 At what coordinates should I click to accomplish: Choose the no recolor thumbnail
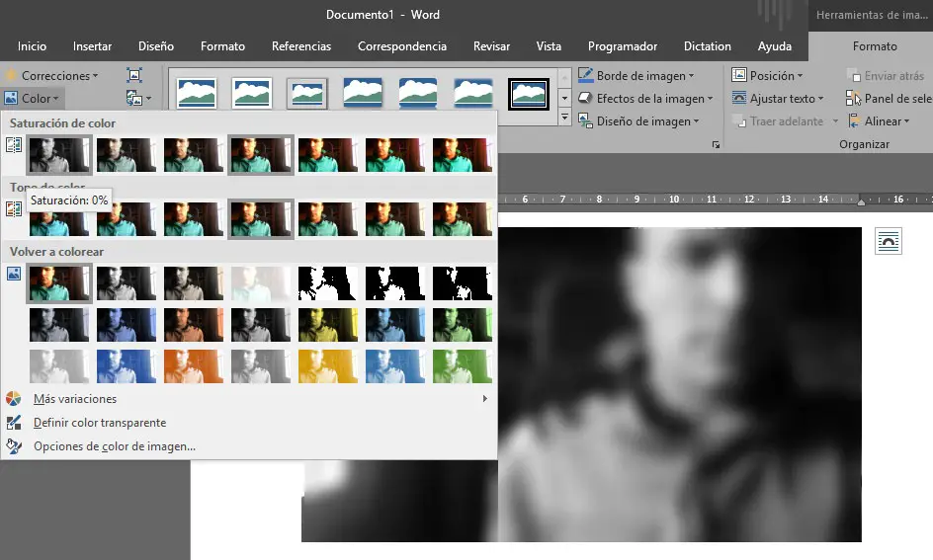(59, 283)
